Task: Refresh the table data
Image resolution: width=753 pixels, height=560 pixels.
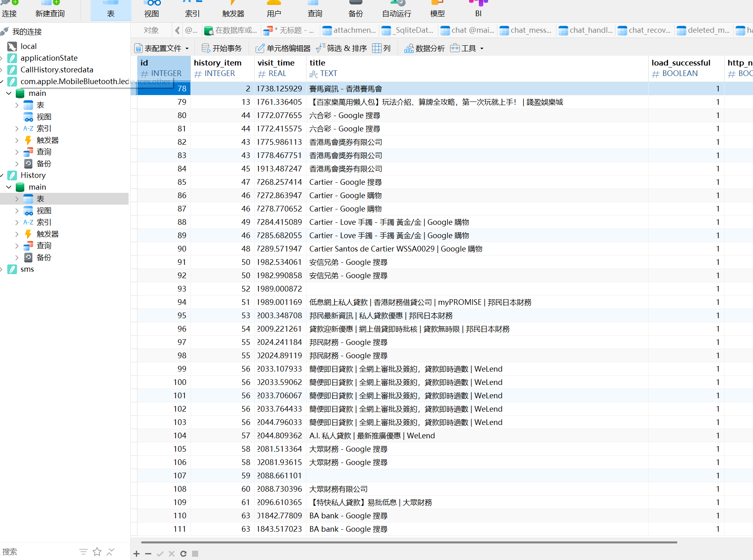Action: [x=184, y=554]
